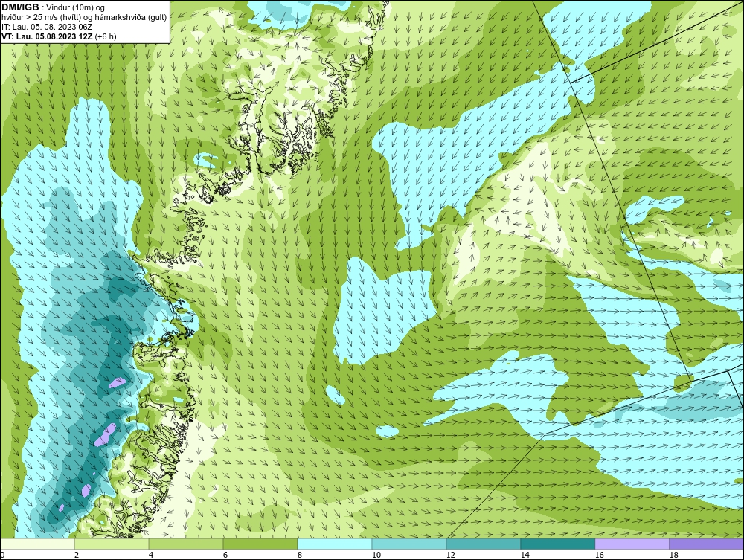Click the 'hviður > 25 m/s (hvítt)' text line
The height and width of the screenshot is (560, 744).
[84, 18]
